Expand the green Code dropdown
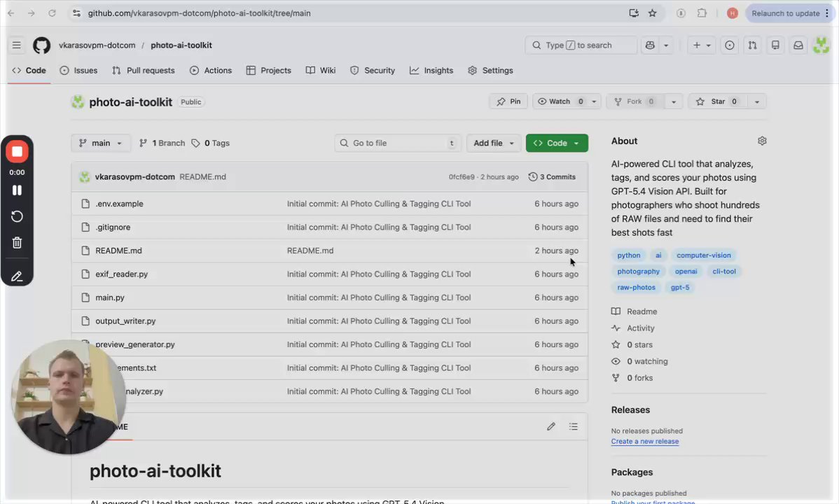Screen dimensions: 839x504 557,143
